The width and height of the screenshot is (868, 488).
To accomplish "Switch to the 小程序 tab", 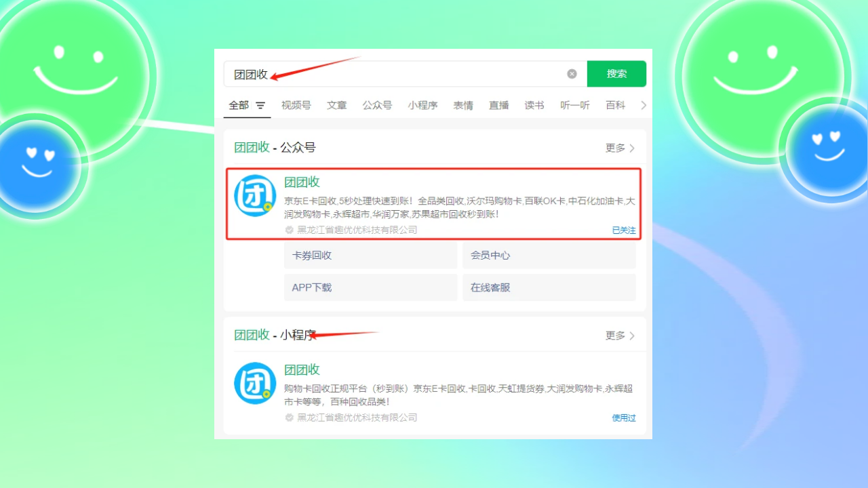I will click(x=422, y=105).
